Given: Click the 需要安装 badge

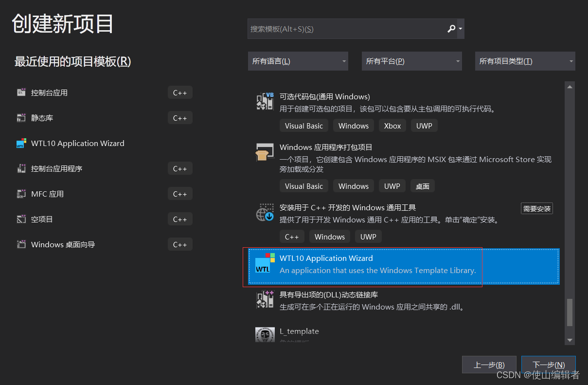Looking at the screenshot, I should click(x=536, y=208).
